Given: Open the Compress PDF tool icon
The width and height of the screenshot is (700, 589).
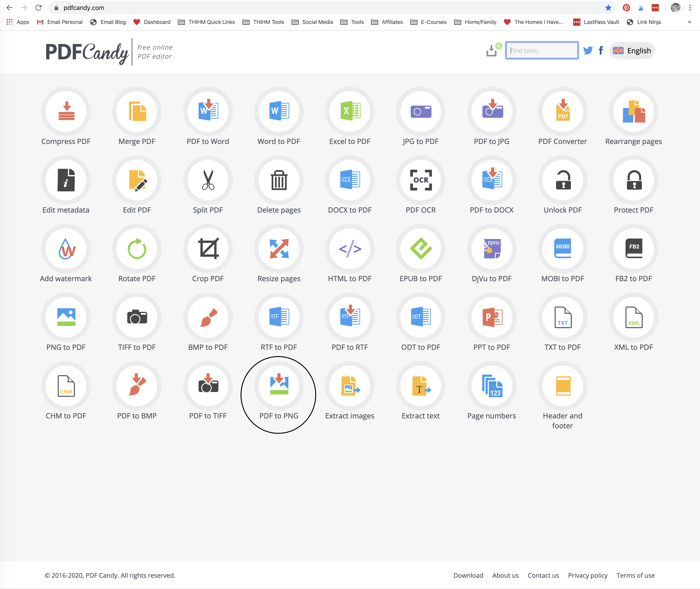Looking at the screenshot, I should coord(66,111).
